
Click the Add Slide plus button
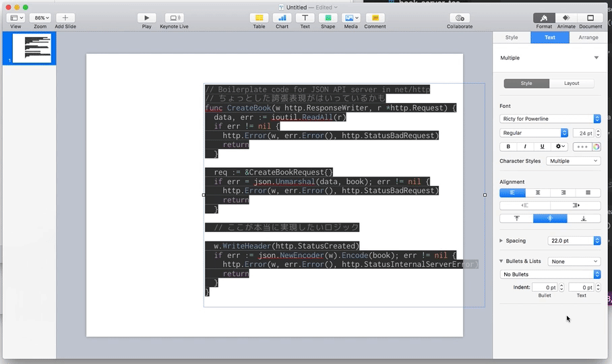[65, 18]
